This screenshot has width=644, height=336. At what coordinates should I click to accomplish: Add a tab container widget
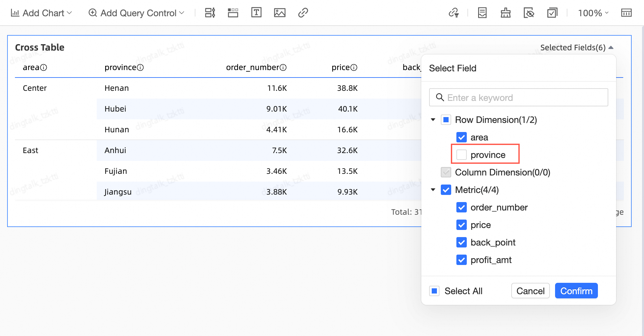click(x=233, y=13)
